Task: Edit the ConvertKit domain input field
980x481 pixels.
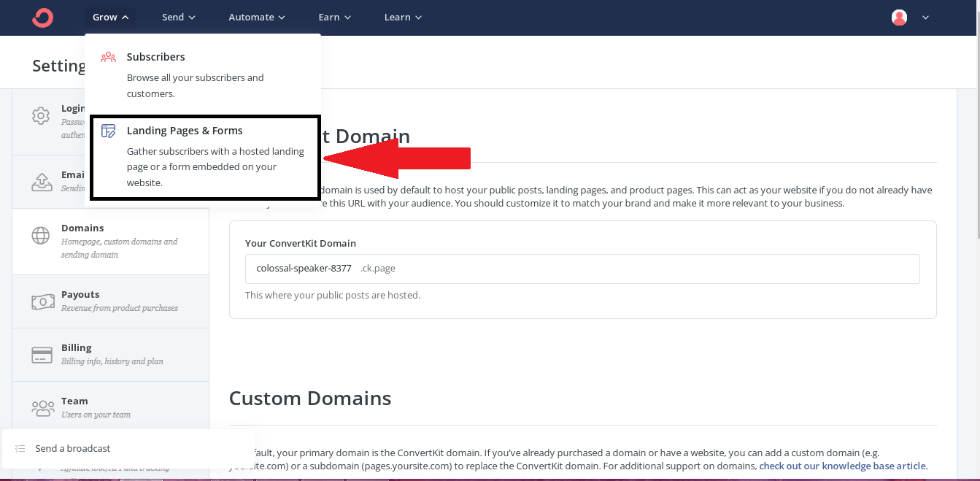Action: tap(582, 269)
